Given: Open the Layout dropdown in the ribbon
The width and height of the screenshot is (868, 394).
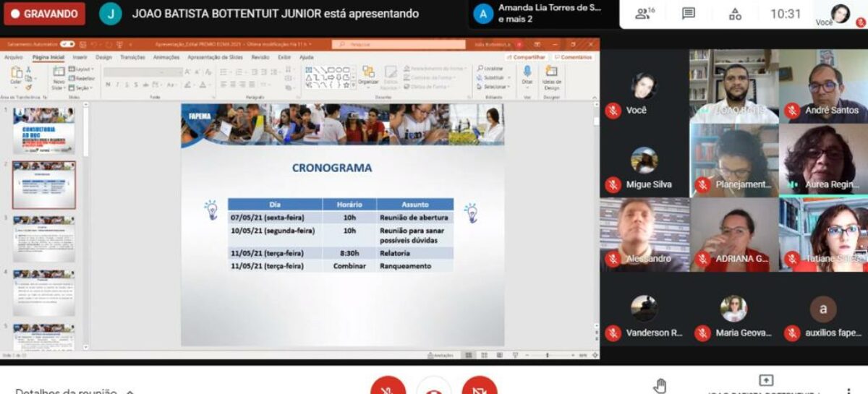Looking at the screenshot, I should (81, 69).
